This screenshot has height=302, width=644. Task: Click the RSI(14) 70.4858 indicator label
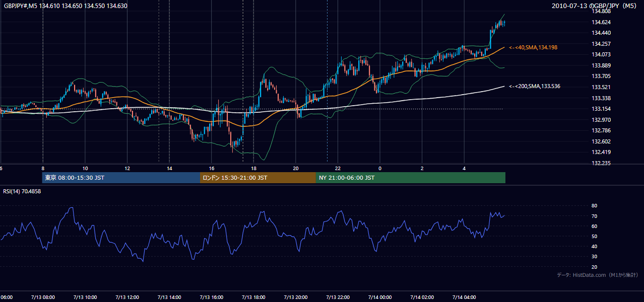[x=22, y=191]
